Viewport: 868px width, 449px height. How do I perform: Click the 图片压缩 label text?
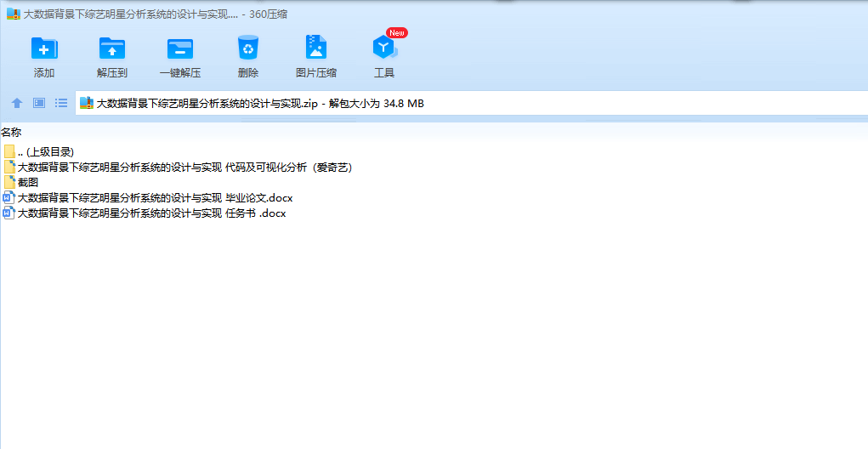click(x=316, y=72)
